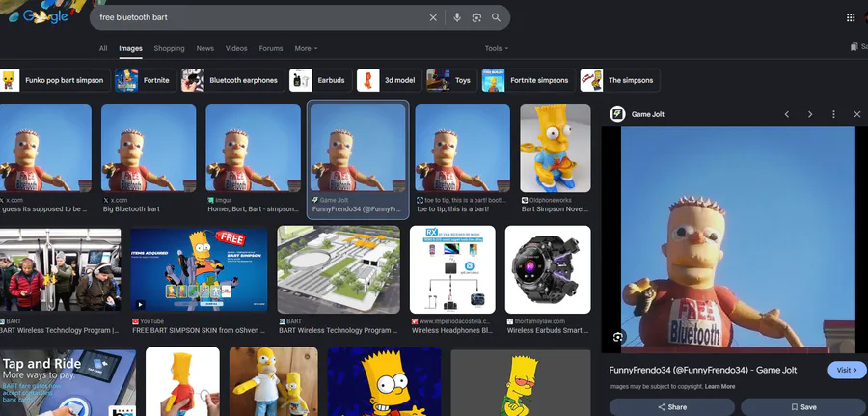Click 'Oldphoneworks' source label
The height and width of the screenshot is (416, 868).
(551, 200)
